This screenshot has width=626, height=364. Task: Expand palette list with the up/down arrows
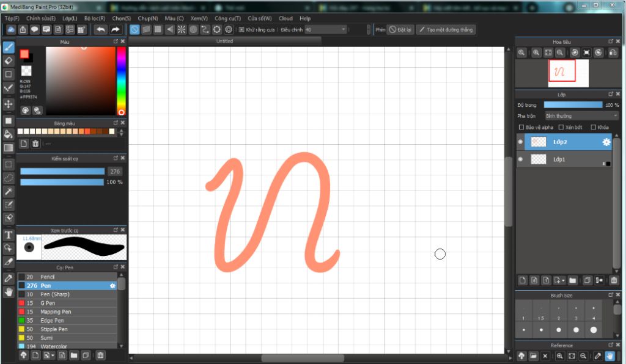(122, 132)
